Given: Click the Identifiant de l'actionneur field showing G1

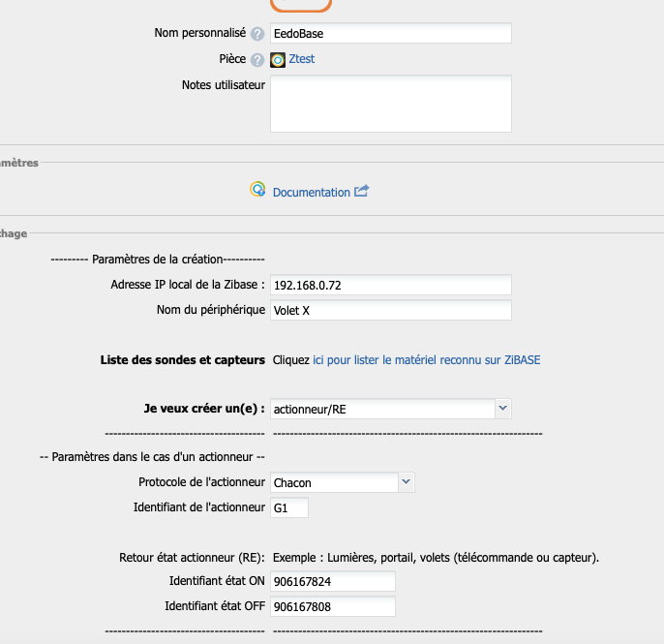Looking at the screenshot, I should [288, 507].
